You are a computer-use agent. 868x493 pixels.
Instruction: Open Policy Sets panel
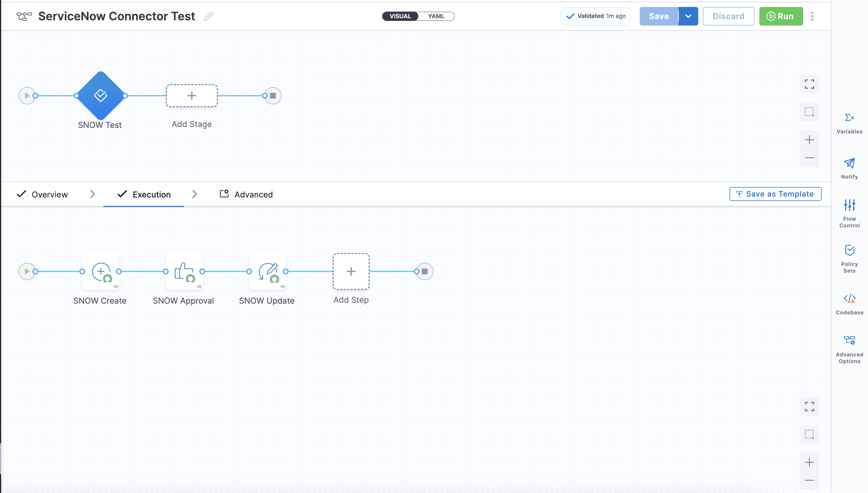pos(849,251)
